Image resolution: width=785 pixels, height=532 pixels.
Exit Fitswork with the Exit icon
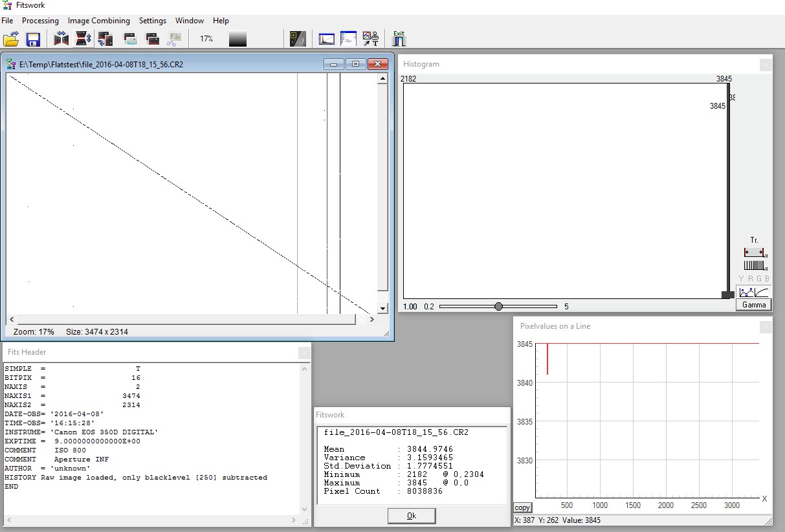(x=399, y=39)
